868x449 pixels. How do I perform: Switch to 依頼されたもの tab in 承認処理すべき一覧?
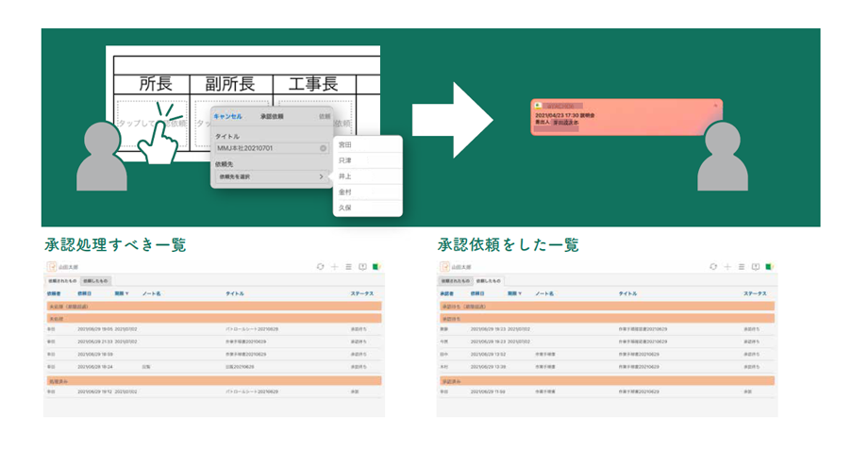62,281
